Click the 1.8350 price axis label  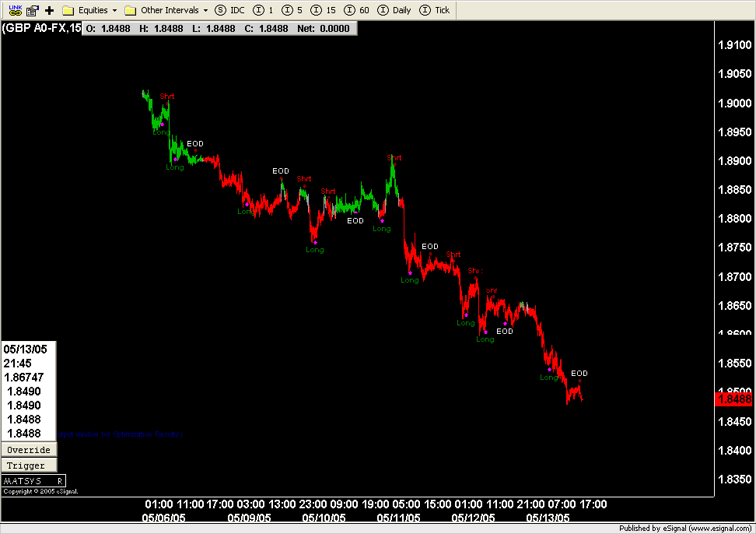735,479
